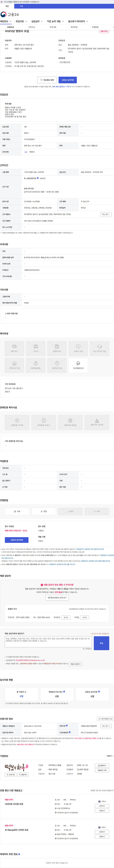Image resolution: width=114 pixels, height=868 pixels.
Task: Click the 채용정보 더봐 button
Action: [102, 770]
